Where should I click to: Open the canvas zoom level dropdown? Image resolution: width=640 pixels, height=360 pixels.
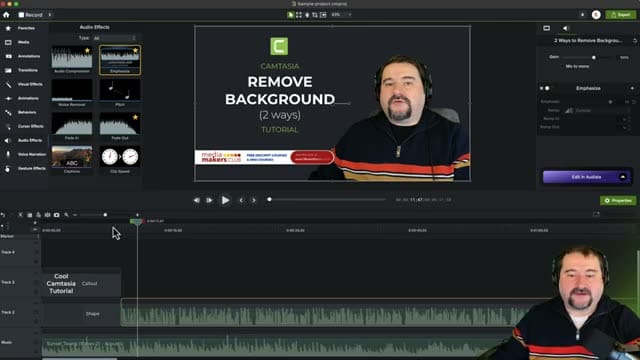(342, 15)
